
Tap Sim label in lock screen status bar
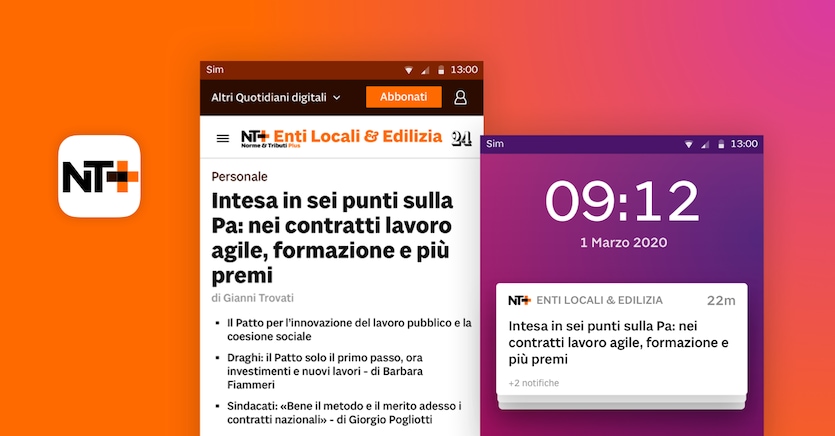pyautogui.click(x=495, y=144)
